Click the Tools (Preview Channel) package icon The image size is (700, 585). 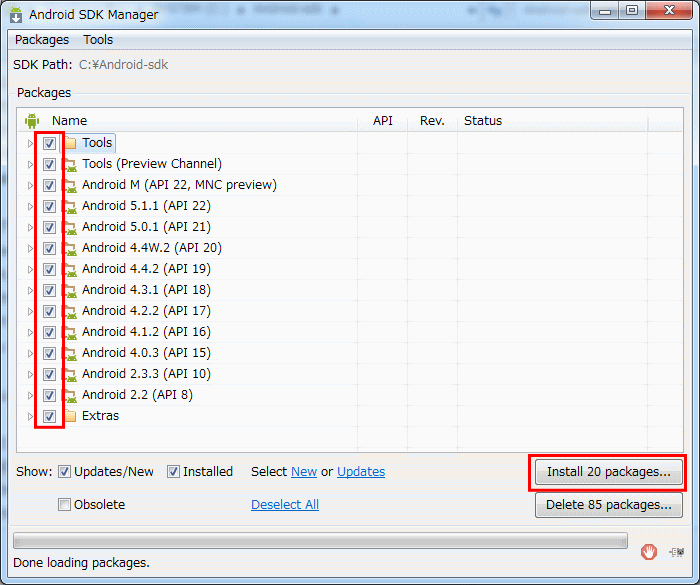pyautogui.click(x=71, y=164)
